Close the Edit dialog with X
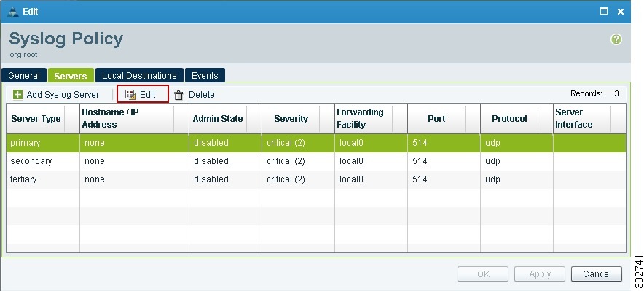 [621, 12]
